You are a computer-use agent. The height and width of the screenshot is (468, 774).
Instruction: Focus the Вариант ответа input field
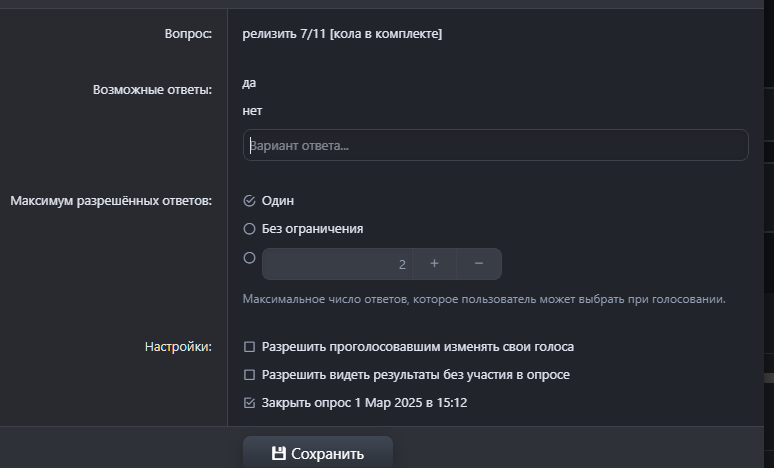[495, 145]
